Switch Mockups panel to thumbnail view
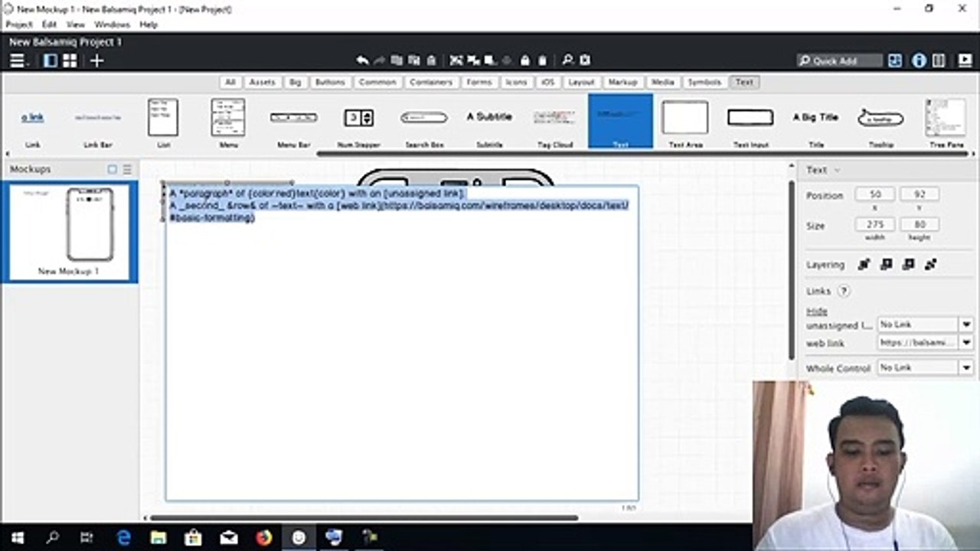The image size is (980, 551). [x=113, y=169]
